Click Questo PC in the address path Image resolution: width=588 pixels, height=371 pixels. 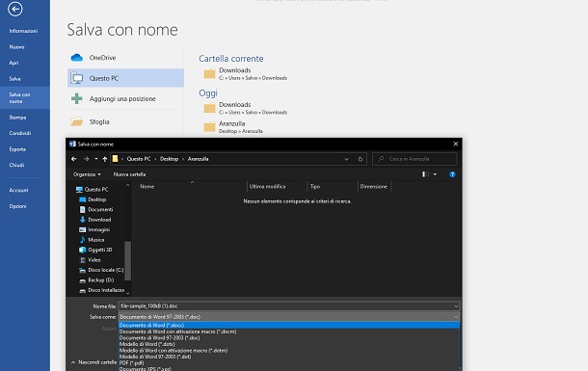click(139, 159)
